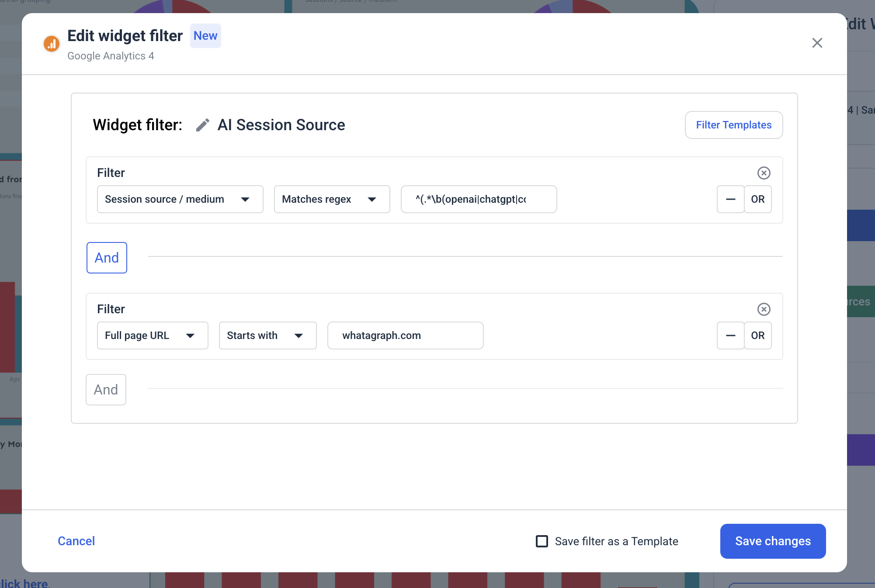Click the Google Analytics 4 logo icon

pyautogui.click(x=52, y=44)
